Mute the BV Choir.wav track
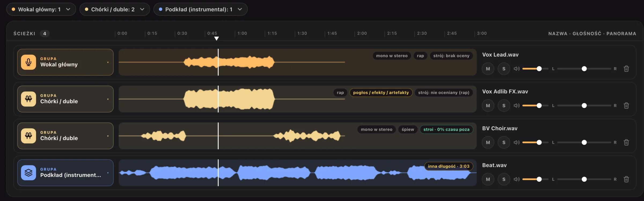644x201 pixels. (x=488, y=142)
